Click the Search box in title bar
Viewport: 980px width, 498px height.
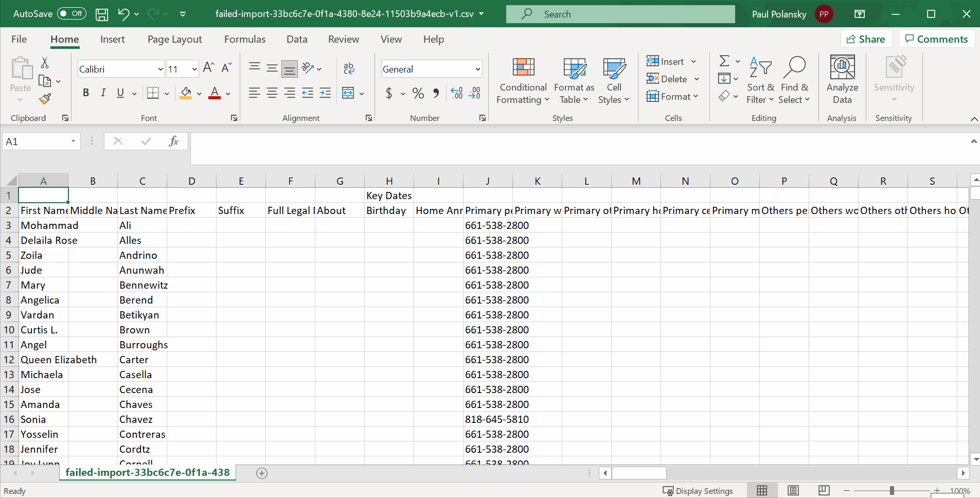620,14
